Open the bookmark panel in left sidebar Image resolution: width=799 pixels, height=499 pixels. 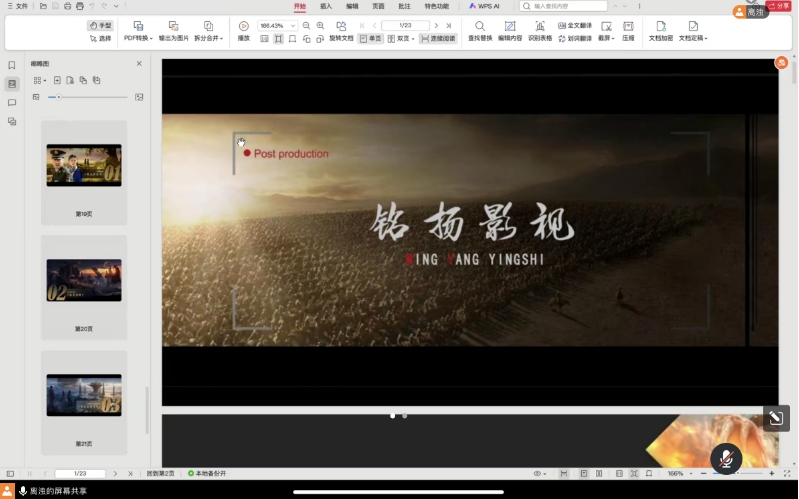(12, 65)
